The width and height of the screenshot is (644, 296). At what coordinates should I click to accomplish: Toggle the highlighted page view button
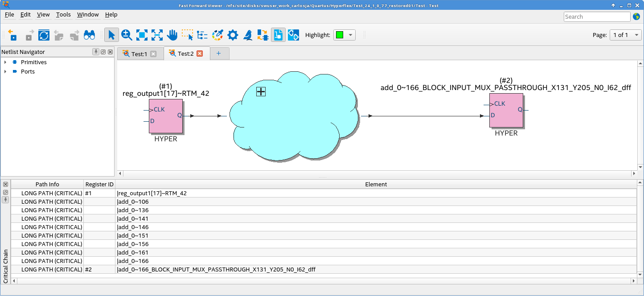pos(278,35)
